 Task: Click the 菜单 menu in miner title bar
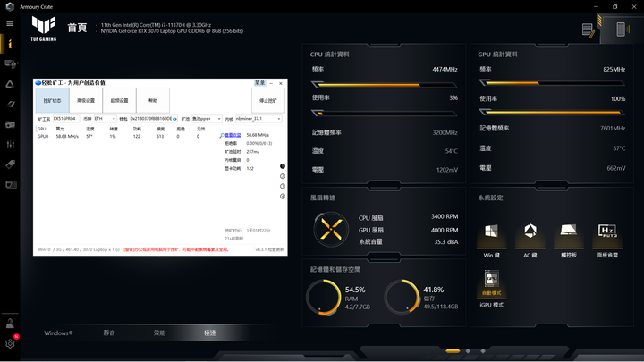tap(260, 83)
